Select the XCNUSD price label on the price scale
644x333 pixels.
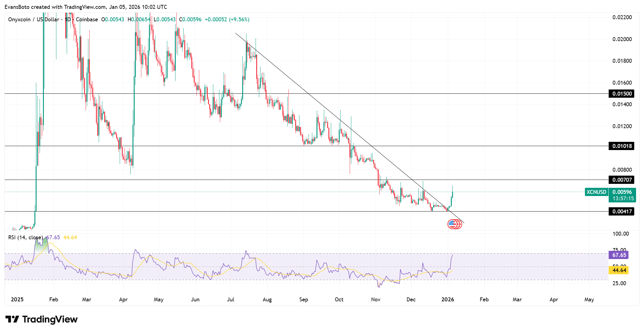point(596,192)
